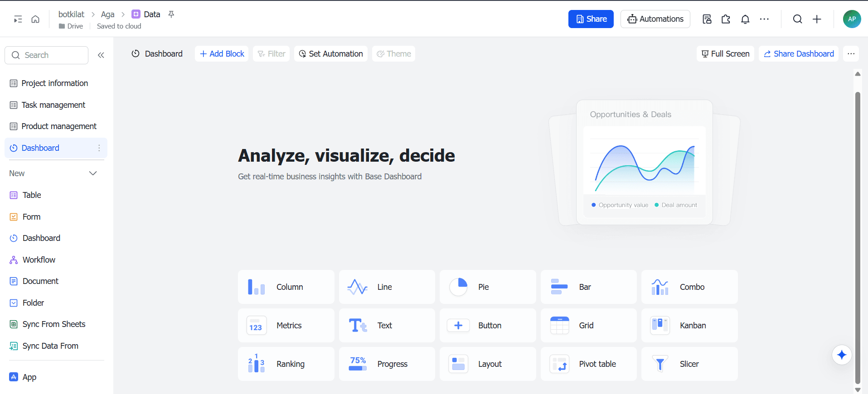Enter Full Screen mode
The height and width of the screenshot is (394, 868).
[x=726, y=54]
